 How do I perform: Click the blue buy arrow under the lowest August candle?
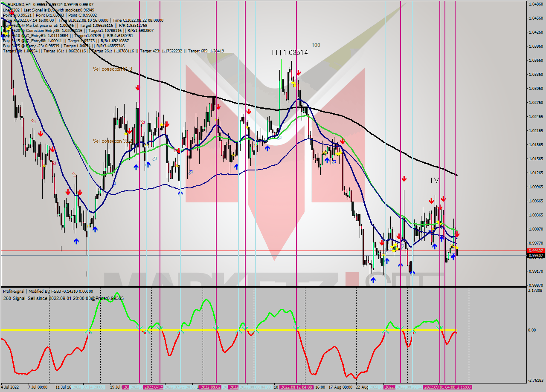[x=373, y=280]
